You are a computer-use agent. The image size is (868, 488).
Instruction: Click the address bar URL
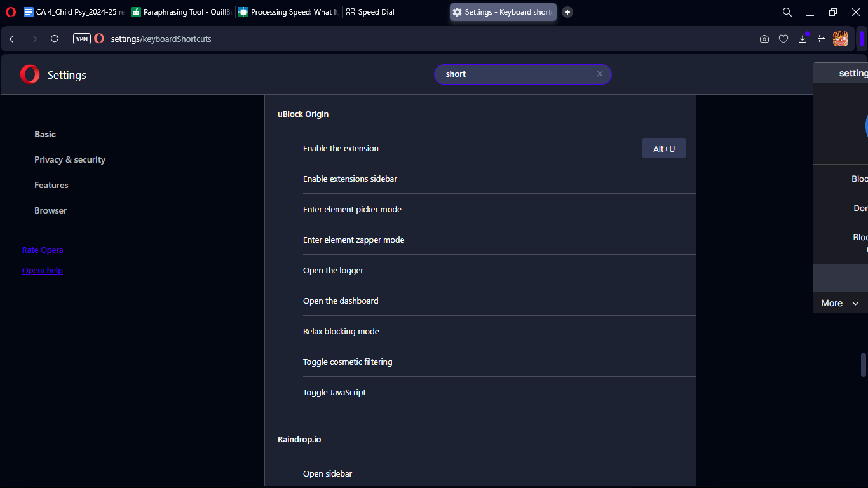(161, 39)
